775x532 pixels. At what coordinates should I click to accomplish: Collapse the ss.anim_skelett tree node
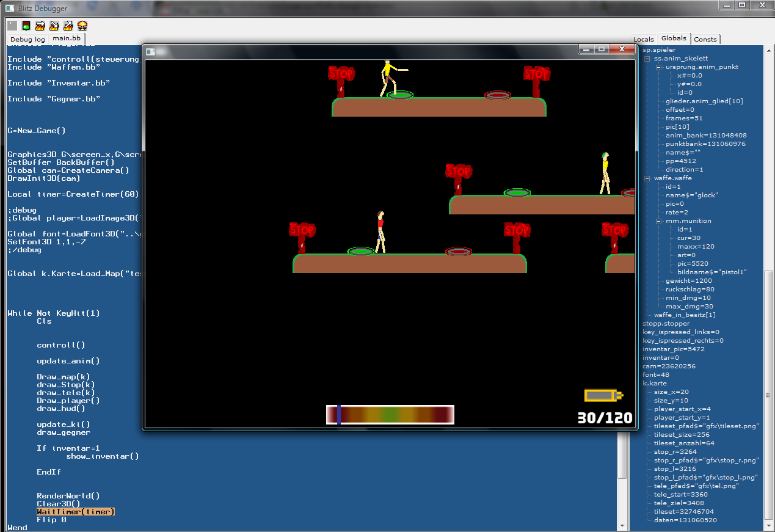648,59
